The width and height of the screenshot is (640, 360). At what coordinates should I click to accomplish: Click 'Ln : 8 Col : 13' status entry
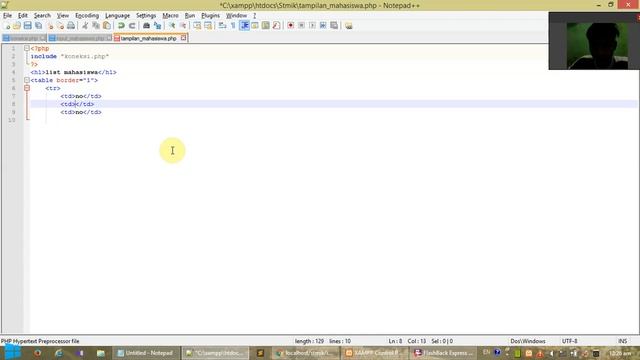tap(407, 341)
